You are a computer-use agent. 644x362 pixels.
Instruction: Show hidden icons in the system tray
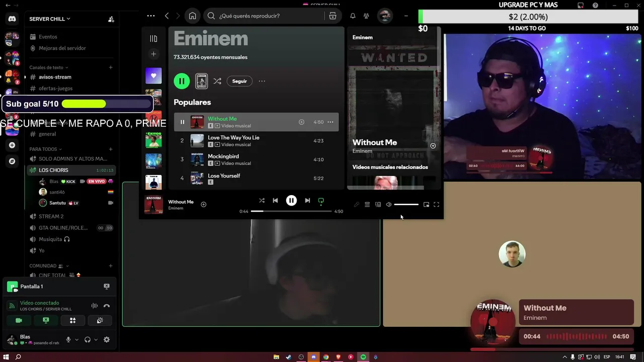[564, 357]
